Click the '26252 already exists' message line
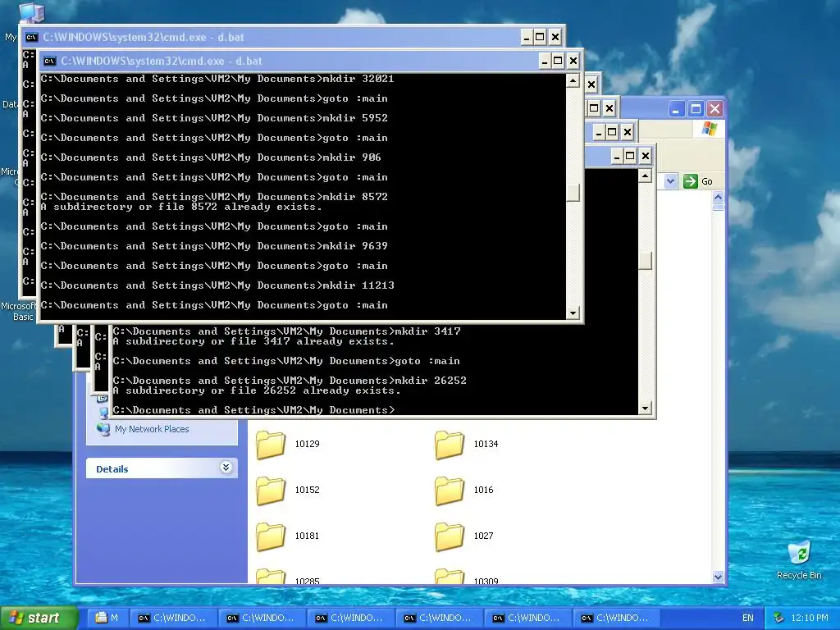The width and height of the screenshot is (840, 630). coord(257,390)
